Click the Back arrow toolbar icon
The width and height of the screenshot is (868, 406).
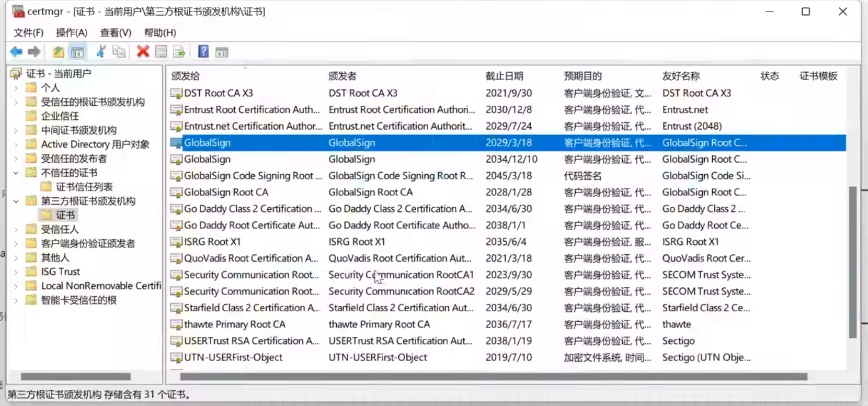[x=16, y=52]
